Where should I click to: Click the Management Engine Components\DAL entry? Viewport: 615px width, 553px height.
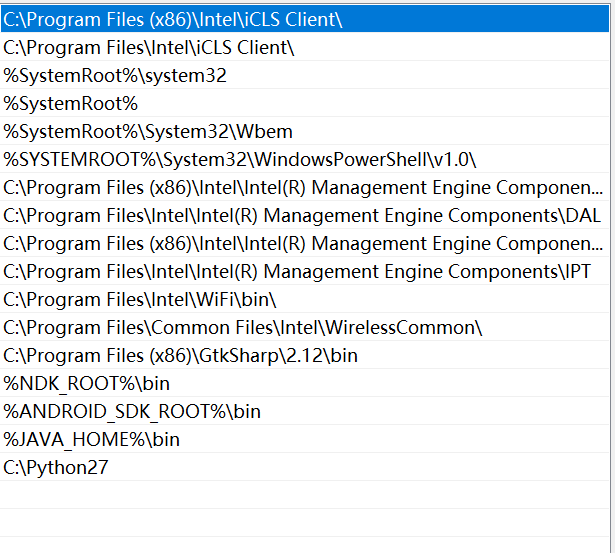302,215
